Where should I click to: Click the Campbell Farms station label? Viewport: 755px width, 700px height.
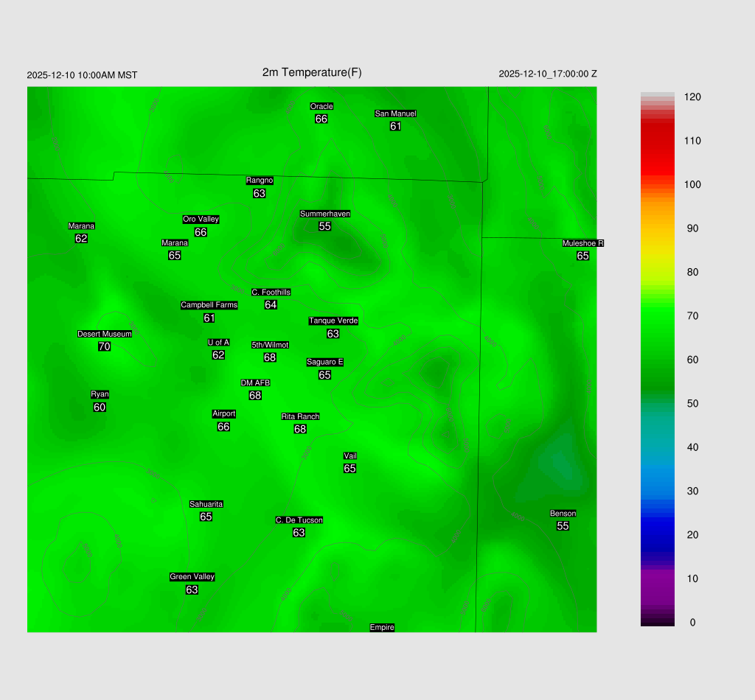tap(209, 305)
